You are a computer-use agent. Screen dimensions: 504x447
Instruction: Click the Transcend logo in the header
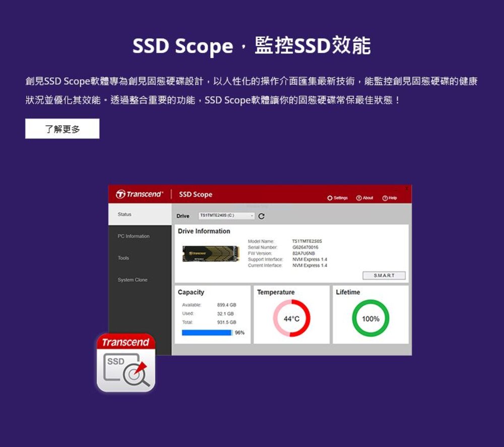(x=133, y=194)
